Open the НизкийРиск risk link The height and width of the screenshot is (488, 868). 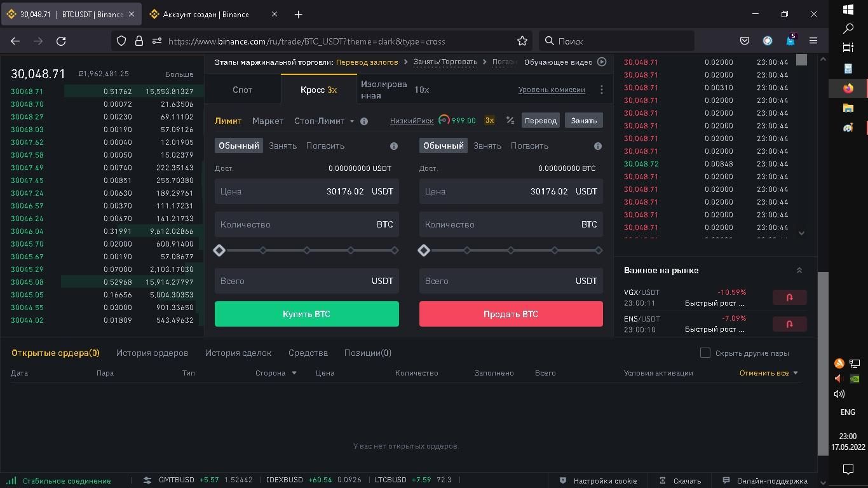[x=412, y=121]
